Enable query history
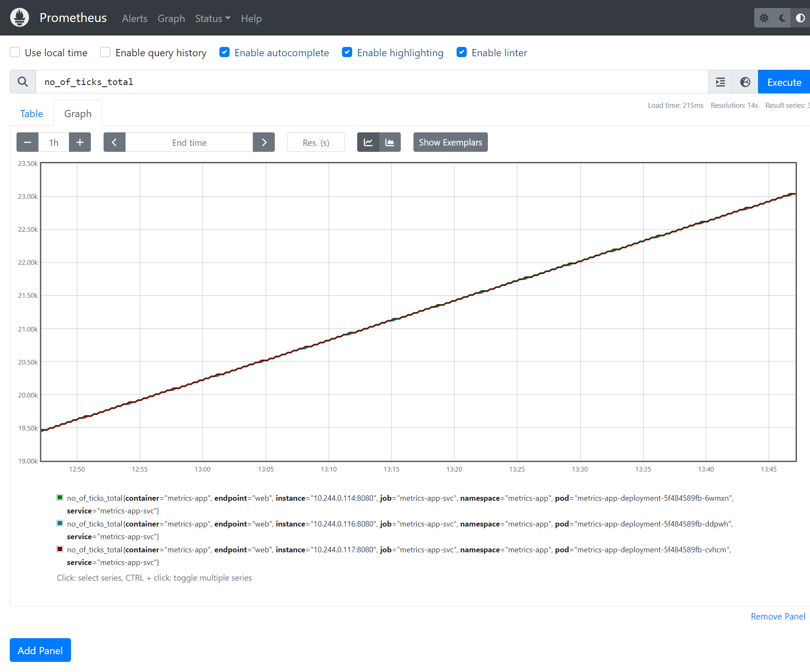 (104, 52)
